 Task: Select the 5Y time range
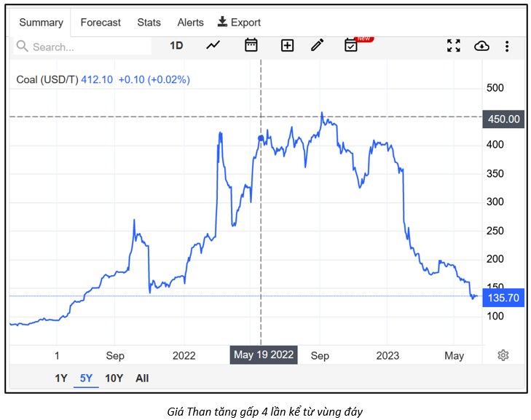[x=86, y=378]
